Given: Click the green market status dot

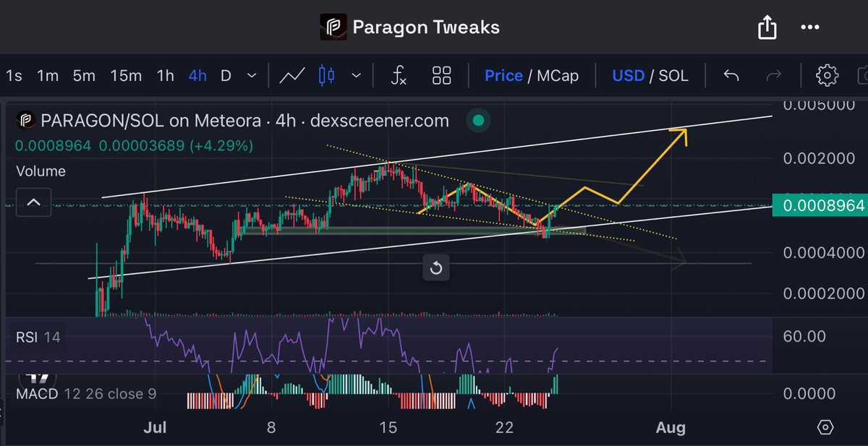Looking at the screenshot, I should [x=477, y=121].
